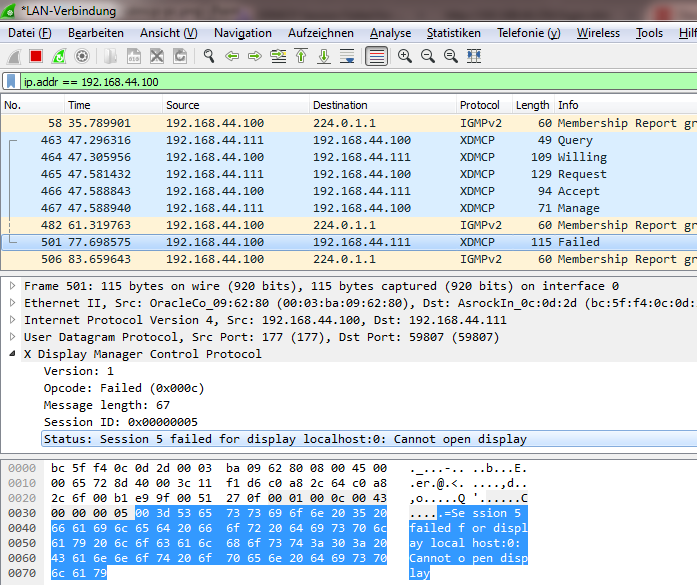Jump to first packet icon
Screen dimensions: 697x585
301,56
